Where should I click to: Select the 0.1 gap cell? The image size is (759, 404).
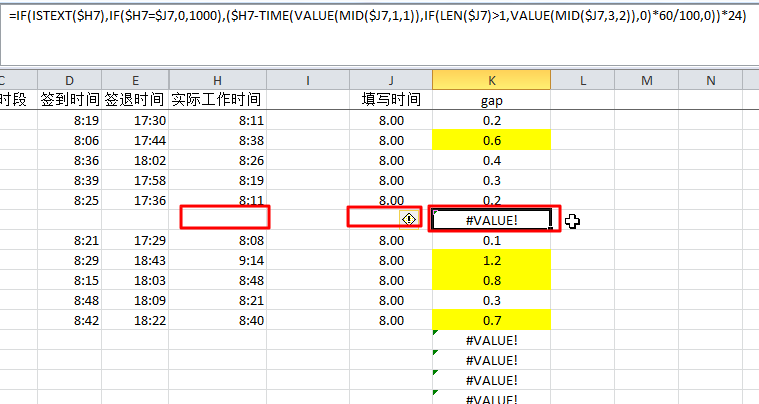(491, 240)
